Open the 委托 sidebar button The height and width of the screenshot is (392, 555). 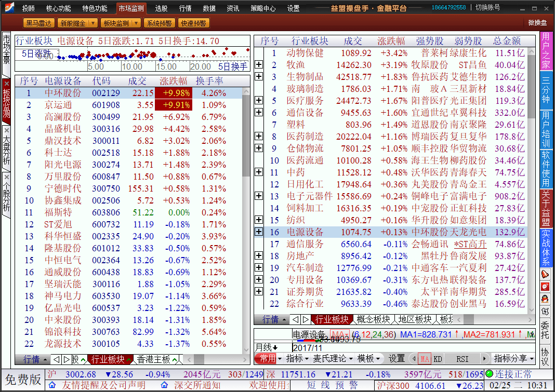[545, 330]
